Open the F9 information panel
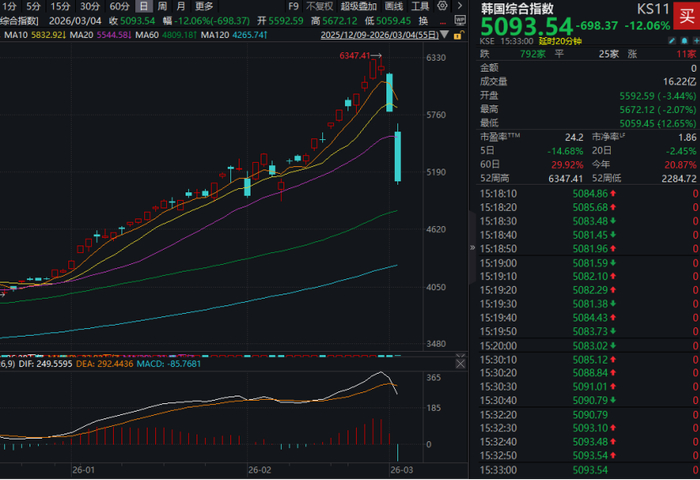The height and width of the screenshot is (480, 700). [x=293, y=6]
